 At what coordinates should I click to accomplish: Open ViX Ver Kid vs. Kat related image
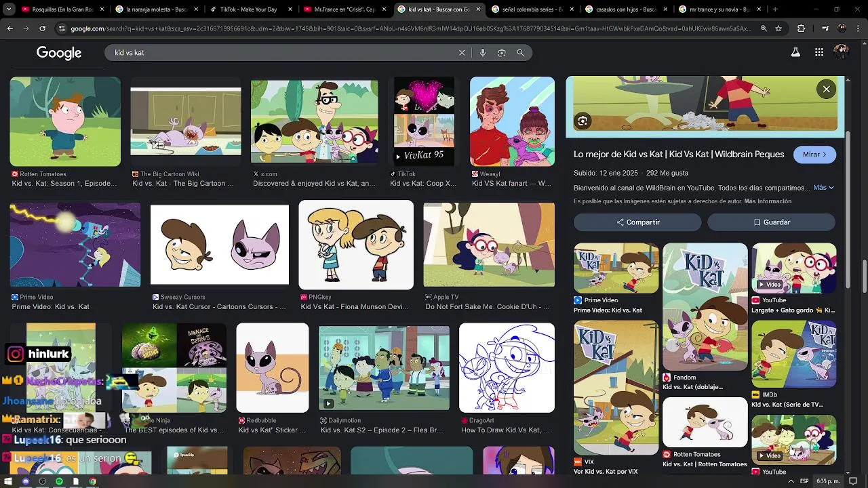tap(616, 387)
